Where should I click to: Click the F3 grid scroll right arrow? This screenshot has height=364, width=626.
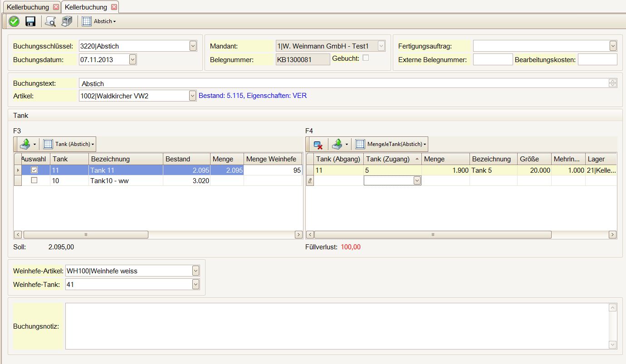tap(298, 235)
